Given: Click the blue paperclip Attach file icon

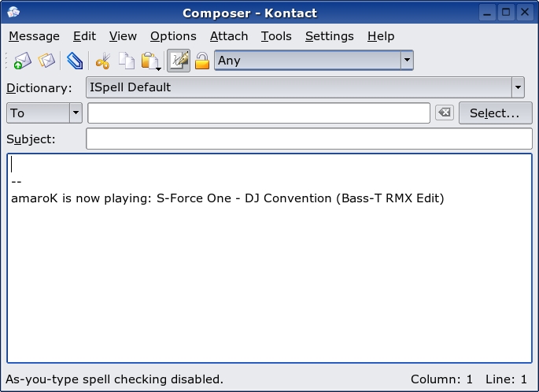Looking at the screenshot, I should (x=75, y=61).
